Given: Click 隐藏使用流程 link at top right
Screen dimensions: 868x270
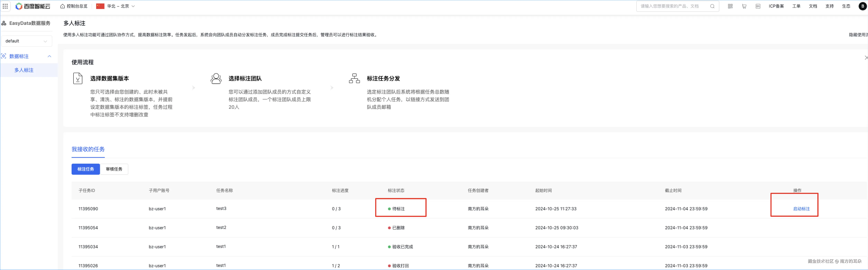Looking at the screenshot, I should tap(858, 35).
